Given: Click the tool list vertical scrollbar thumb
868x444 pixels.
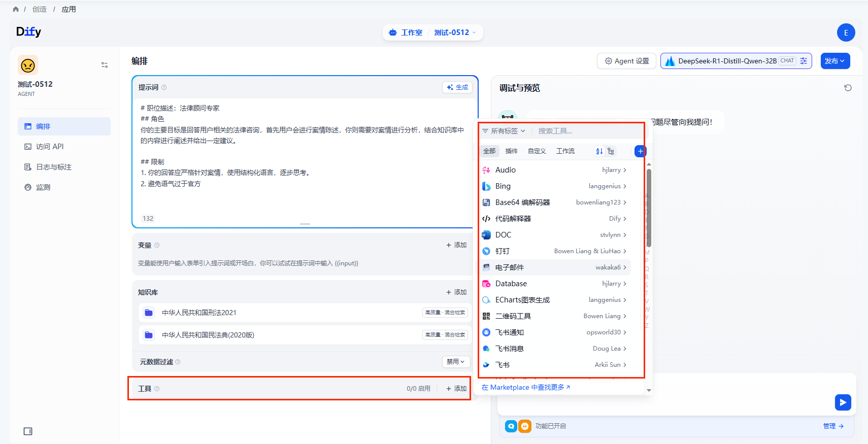Looking at the screenshot, I should (649, 208).
